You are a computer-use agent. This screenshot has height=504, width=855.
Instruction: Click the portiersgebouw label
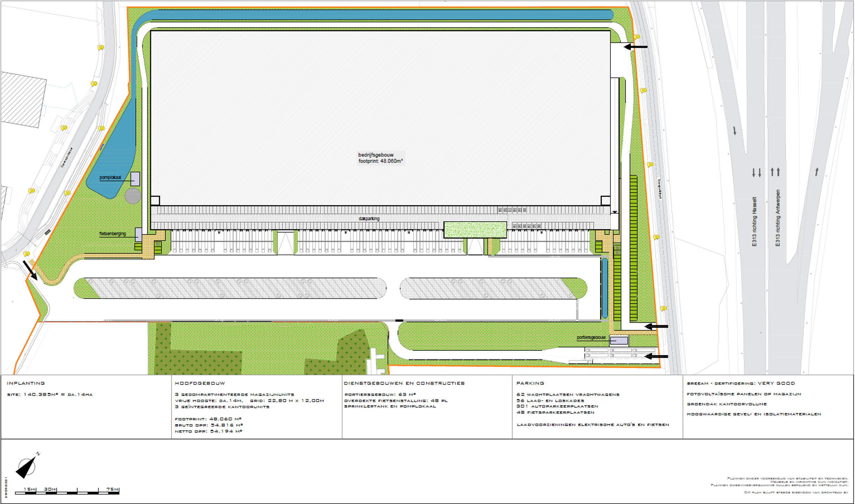(x=591, y=337)
